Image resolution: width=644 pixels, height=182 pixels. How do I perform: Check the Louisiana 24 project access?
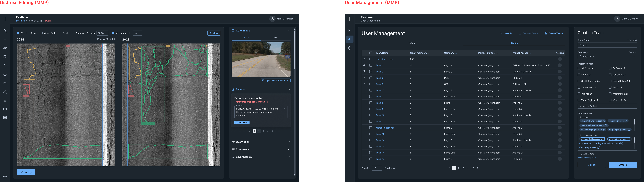(610, 74)
